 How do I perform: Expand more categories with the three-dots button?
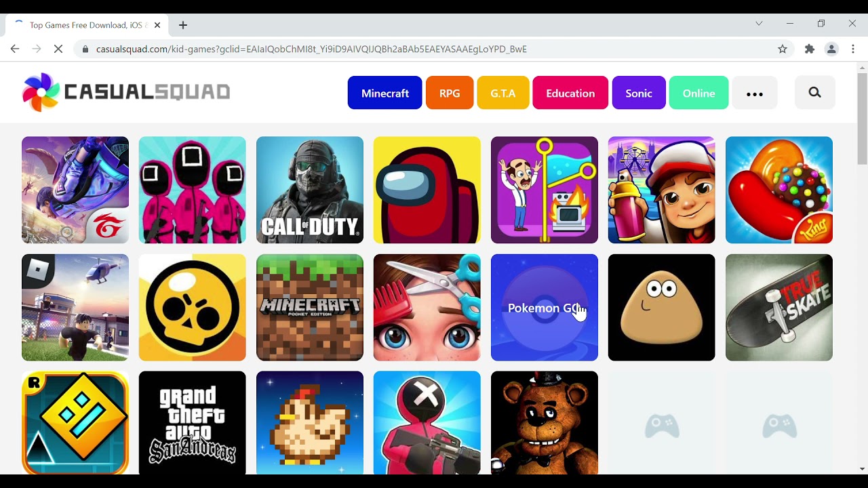(755, 93)
